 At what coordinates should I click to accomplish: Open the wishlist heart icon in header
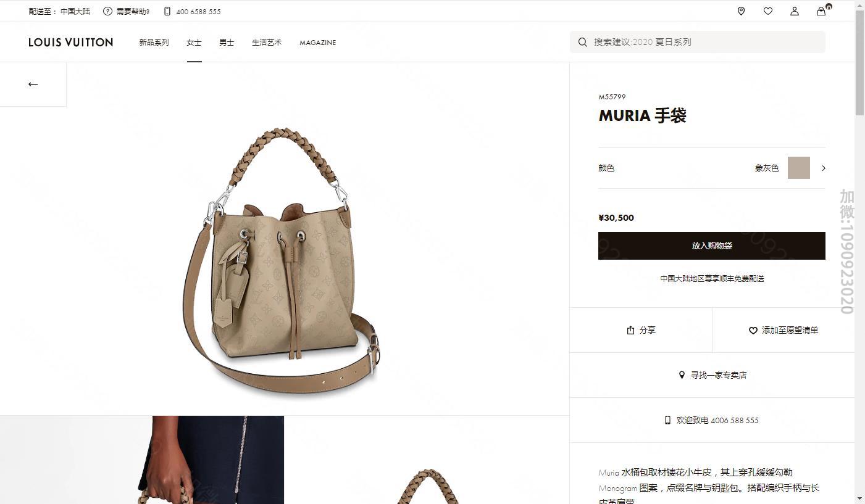coord(767,11)
